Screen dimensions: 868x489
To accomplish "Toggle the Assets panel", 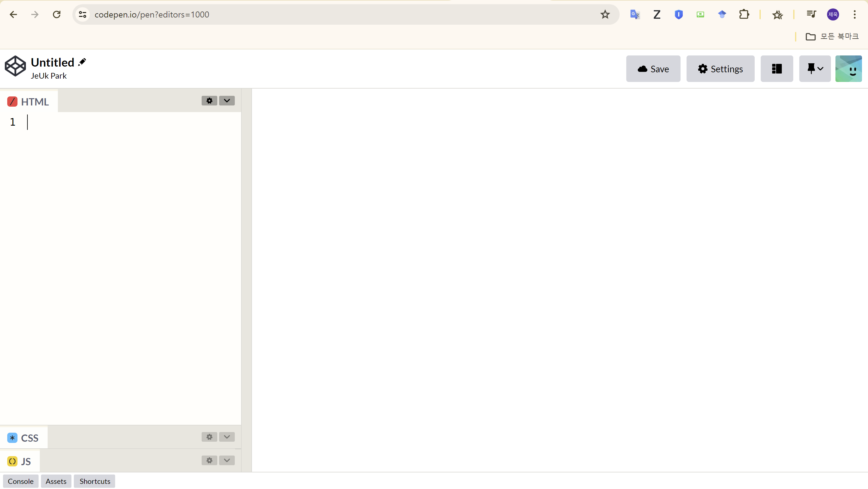I will (x=56, y=481).
